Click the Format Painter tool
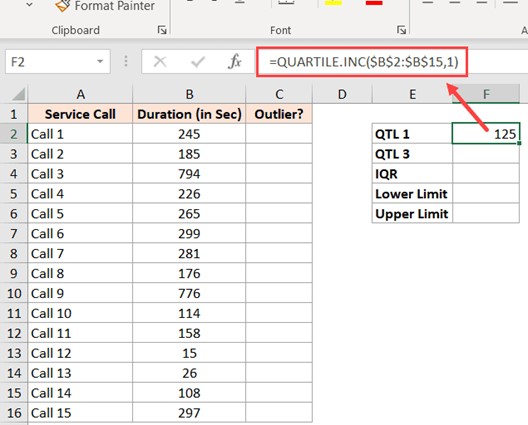The width and height of the screenshot is (528, 425). click(105, 6)
